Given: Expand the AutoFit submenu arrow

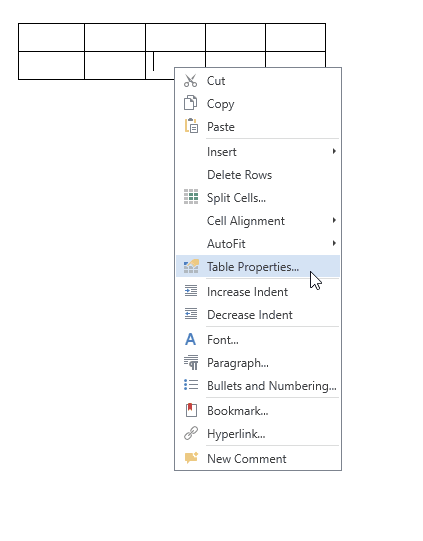Looking at the screenshot, I should [x=334, y=243].
